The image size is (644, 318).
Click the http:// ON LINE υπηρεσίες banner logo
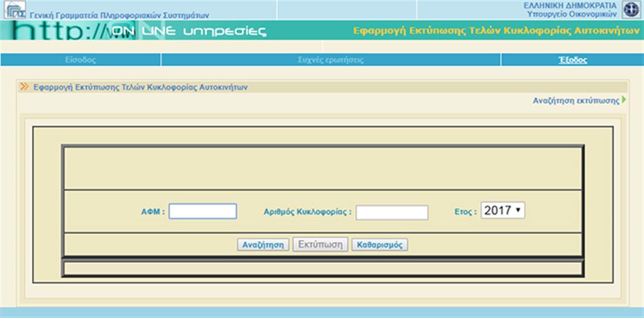[x=141, y=31]
